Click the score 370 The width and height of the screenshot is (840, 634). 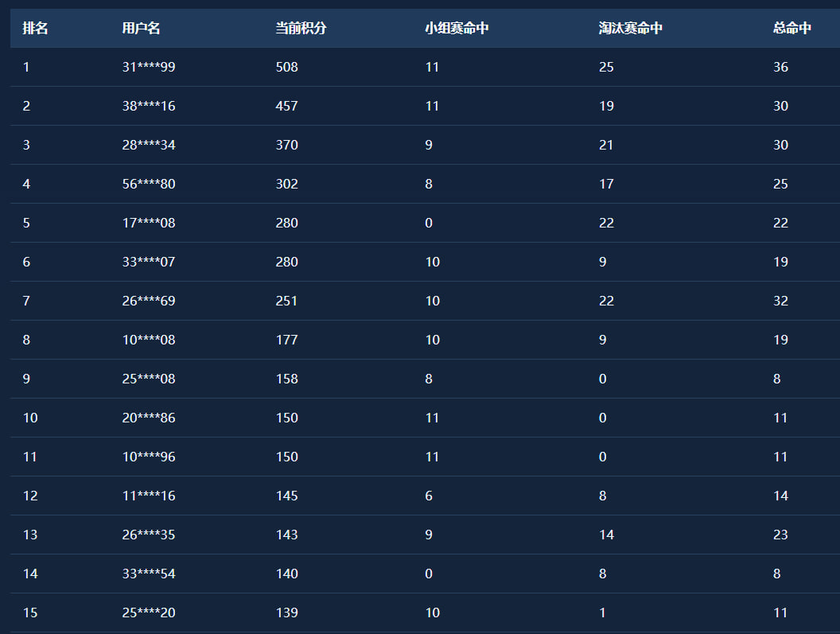286,146
